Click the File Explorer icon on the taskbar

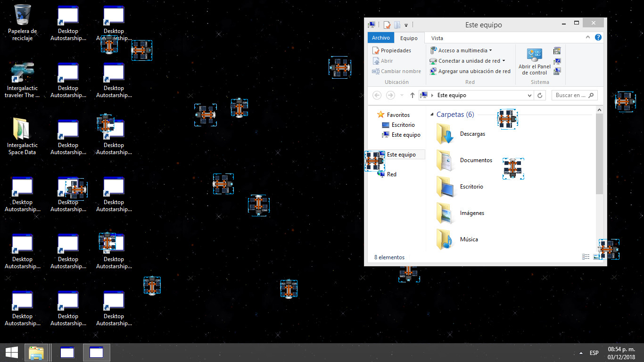click(x=37, y=352)
